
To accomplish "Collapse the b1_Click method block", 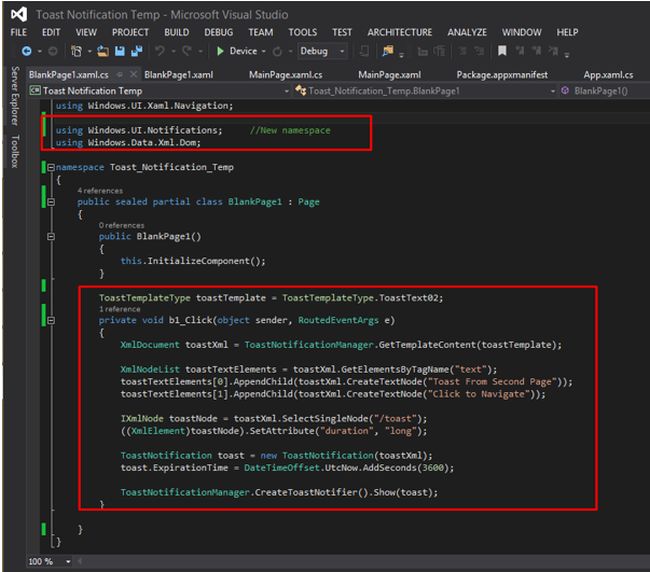I will click(x=51, y=320).
